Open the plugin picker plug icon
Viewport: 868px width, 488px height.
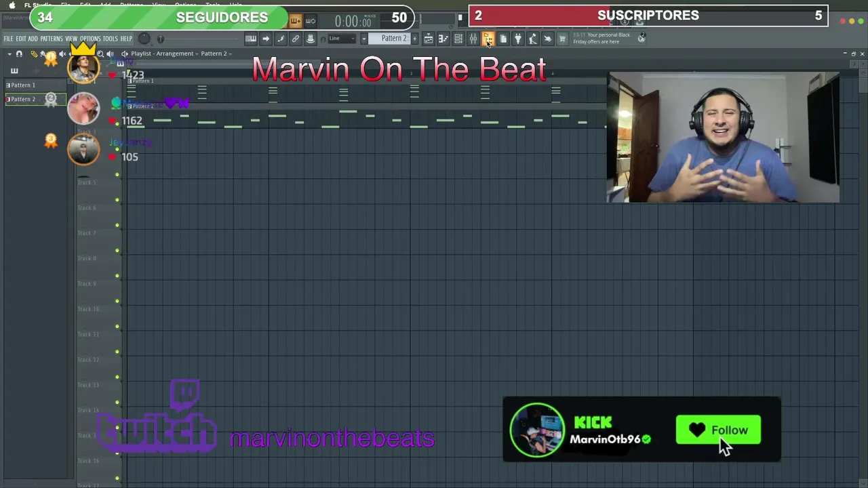click(x=518, y=39)
